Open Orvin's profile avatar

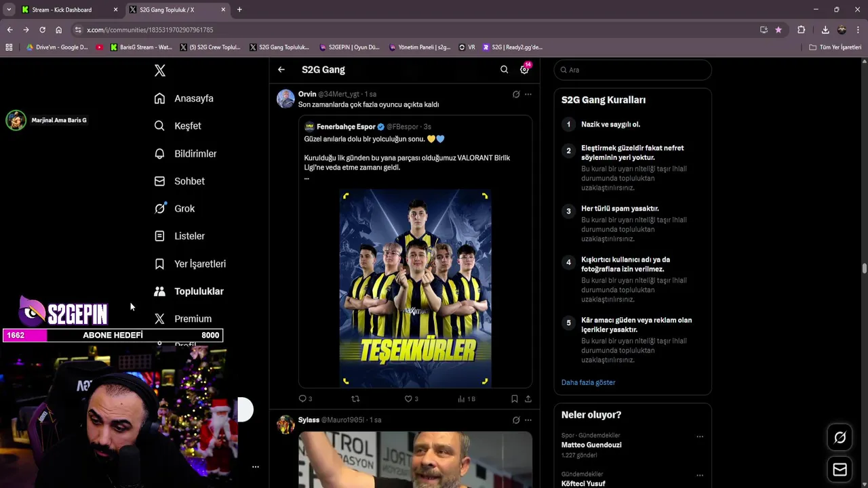click(285, 99)
